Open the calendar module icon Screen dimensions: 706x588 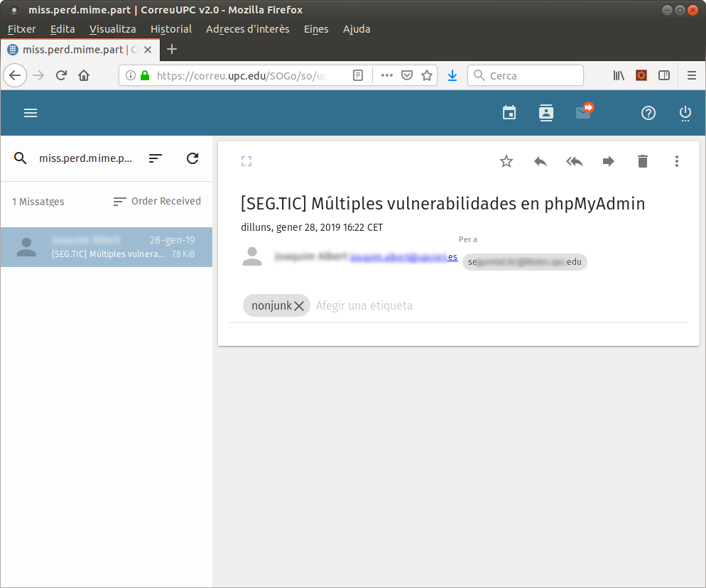tap(509, 113)
